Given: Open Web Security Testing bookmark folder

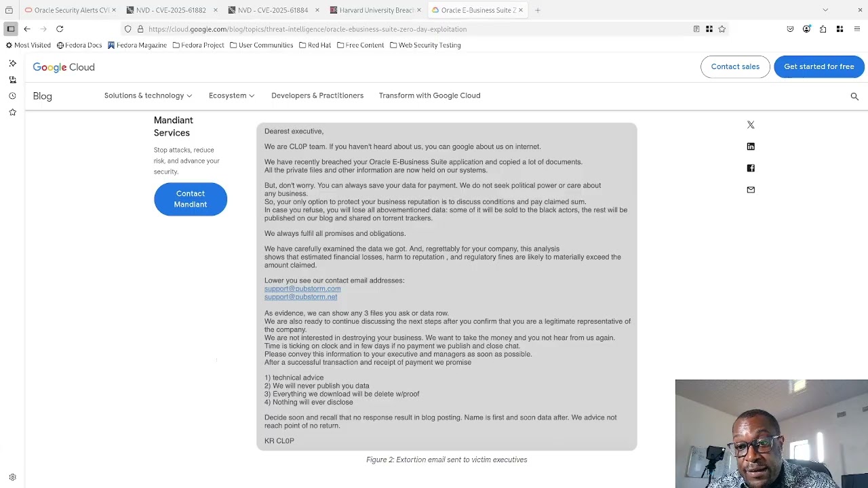Looking at the screenshot, I should click(x=425, y=45).
